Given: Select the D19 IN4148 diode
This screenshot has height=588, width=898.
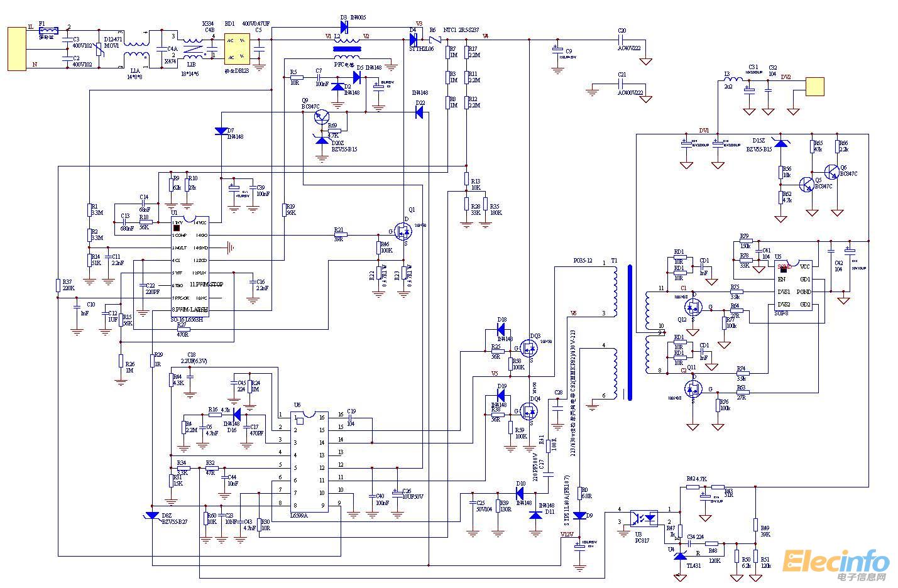Looking at the screenshot, I should pos(501,396).
